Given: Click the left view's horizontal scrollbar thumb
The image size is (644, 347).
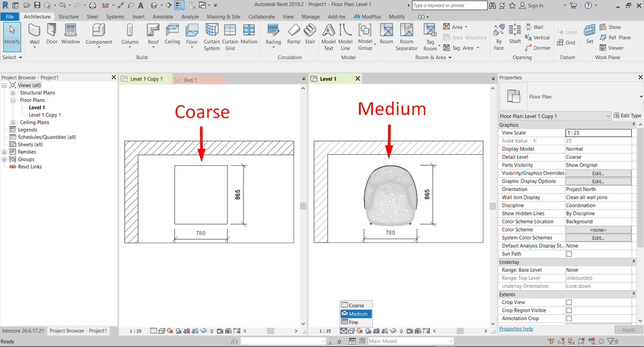Looking at the screenshot, I should click(x=270, y=331).
